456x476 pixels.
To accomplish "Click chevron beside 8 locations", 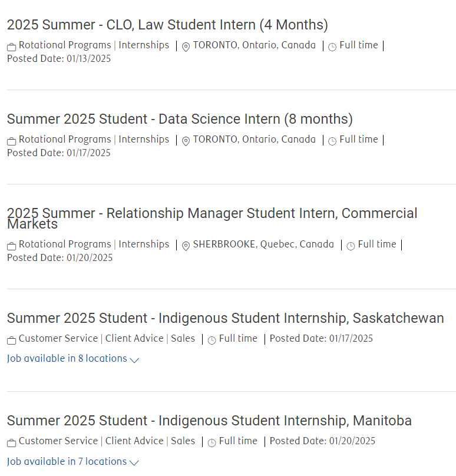I will (134, 360).
